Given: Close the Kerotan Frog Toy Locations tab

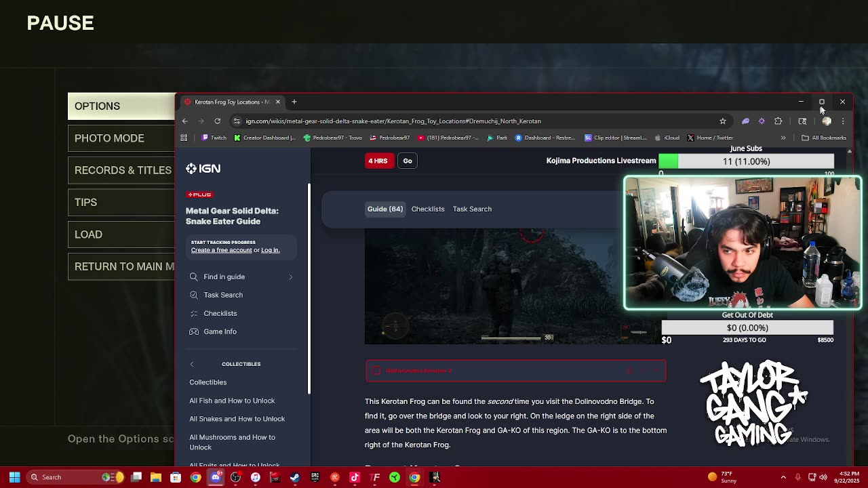Looking at the screenshot, I should (x=277, y=102).
